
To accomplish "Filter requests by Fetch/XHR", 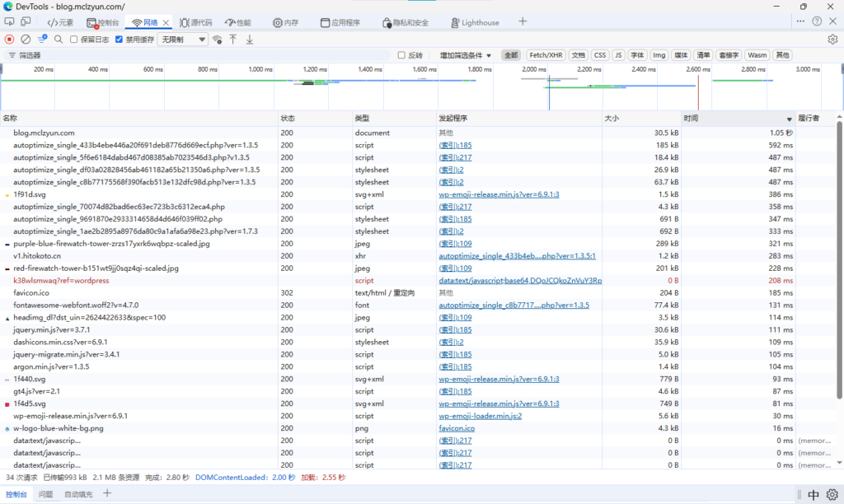I will 546,55.
